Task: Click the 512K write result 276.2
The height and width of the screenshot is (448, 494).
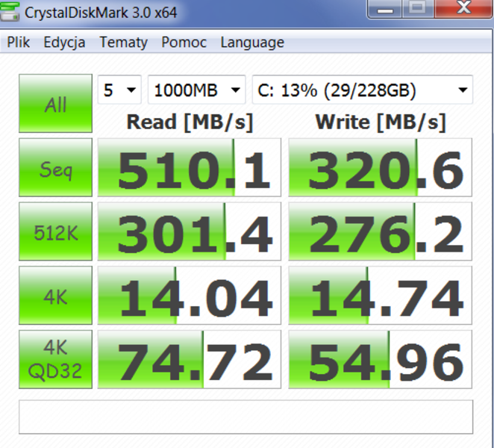Action: (381, 231)
